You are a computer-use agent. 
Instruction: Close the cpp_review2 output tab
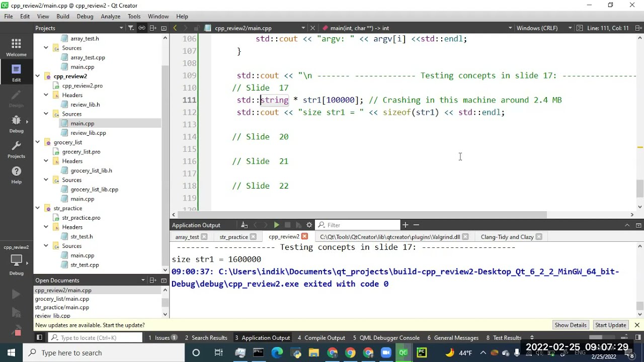304,237
